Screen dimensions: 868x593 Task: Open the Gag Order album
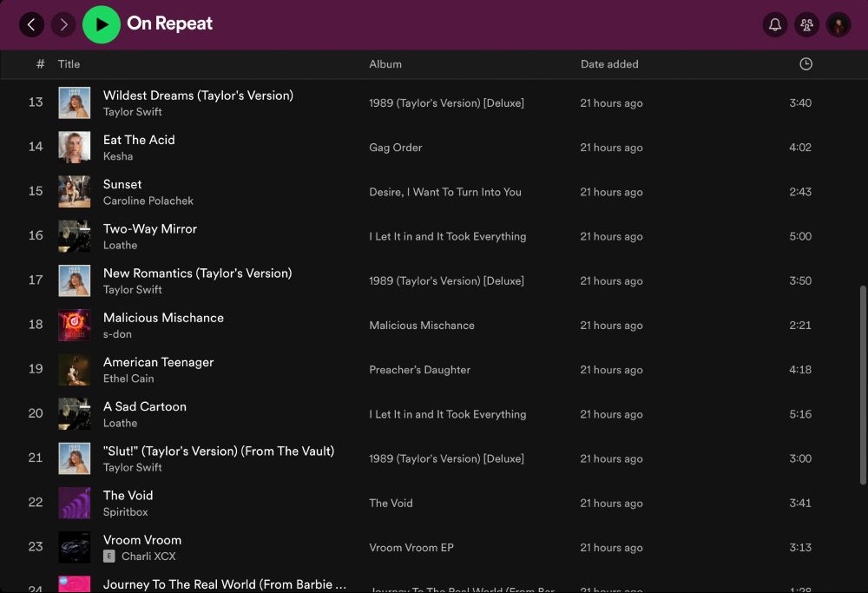tap(396, 148)
